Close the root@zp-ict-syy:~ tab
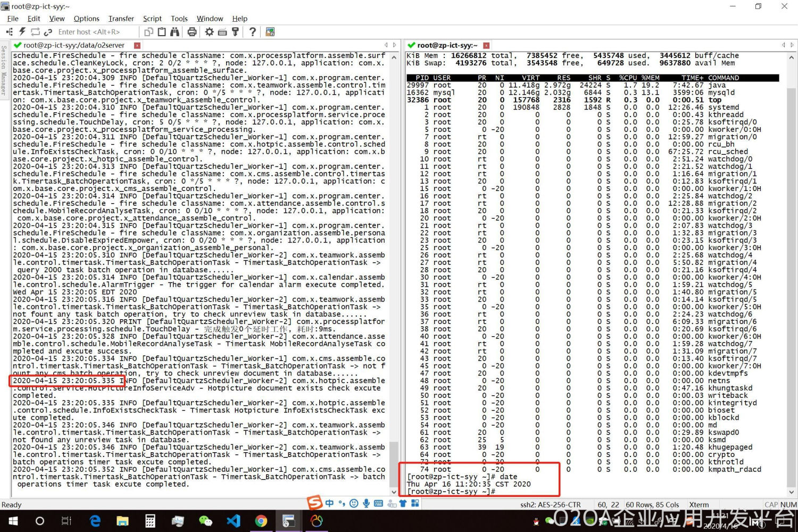This screenshot has height=532, width=798. pyautogui.click(x=486, y=46)
